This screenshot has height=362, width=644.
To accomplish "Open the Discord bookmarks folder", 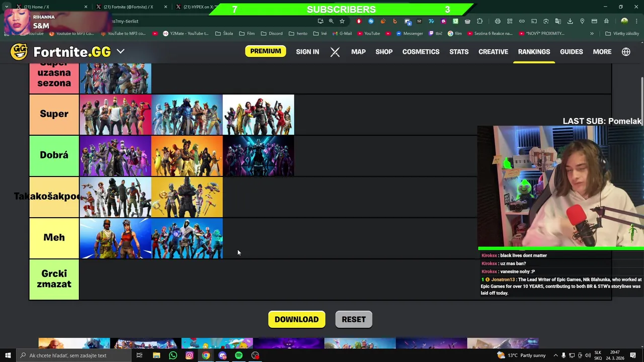I will click(272, 34).
